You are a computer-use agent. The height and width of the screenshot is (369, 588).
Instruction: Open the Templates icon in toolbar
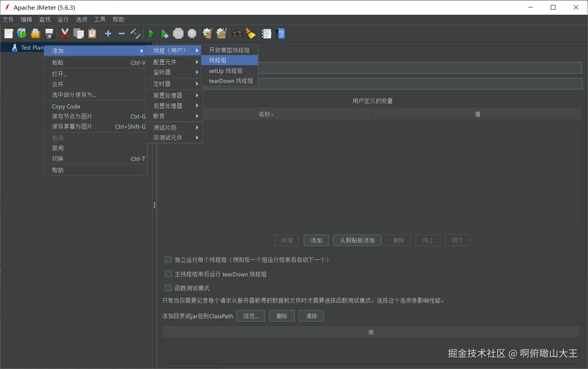pyautogui.click(x=22, y=34)
